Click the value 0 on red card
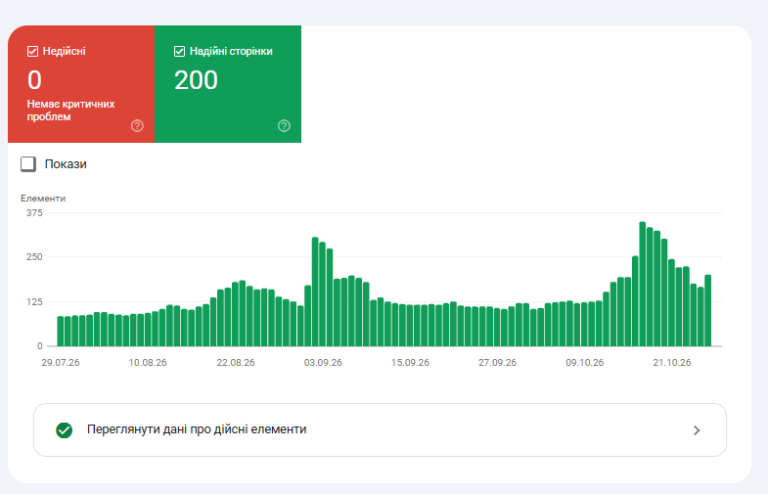 click(x=34, y=80)
